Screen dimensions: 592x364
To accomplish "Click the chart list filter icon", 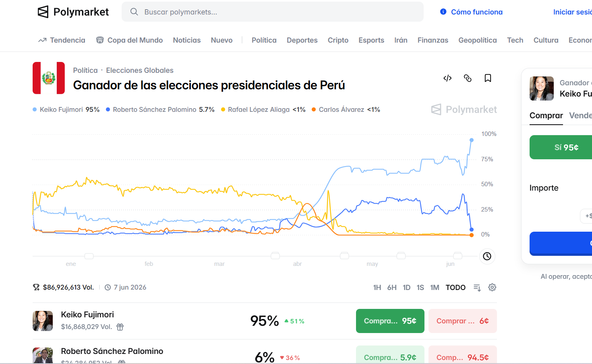I will [x=477, y=288].
